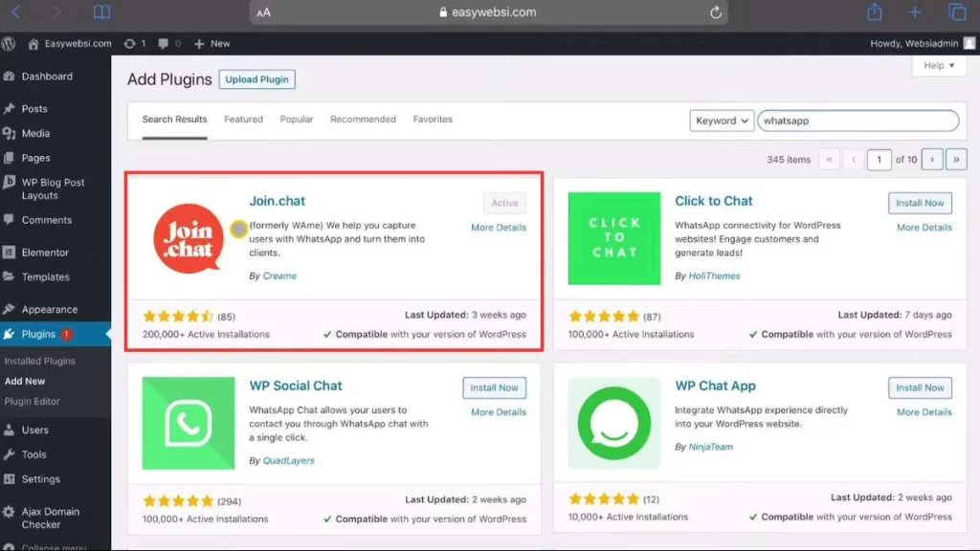
Task: Open More Details for WP Social Chat
Action: pyautogui.click(x=498, y=411)
